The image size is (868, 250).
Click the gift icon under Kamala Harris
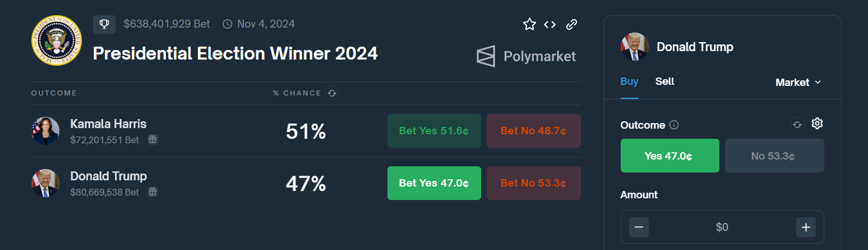click(153, 139)
